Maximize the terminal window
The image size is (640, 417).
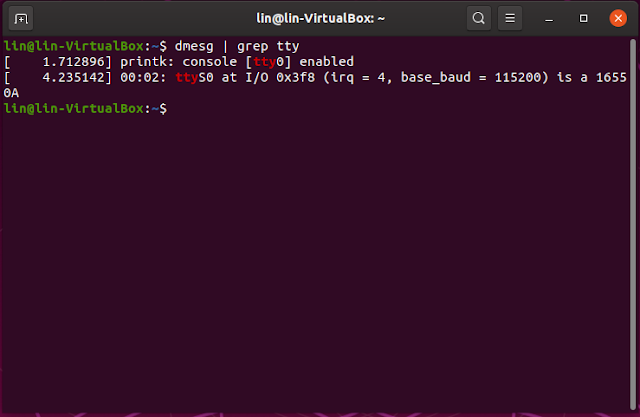click(584, 18)
